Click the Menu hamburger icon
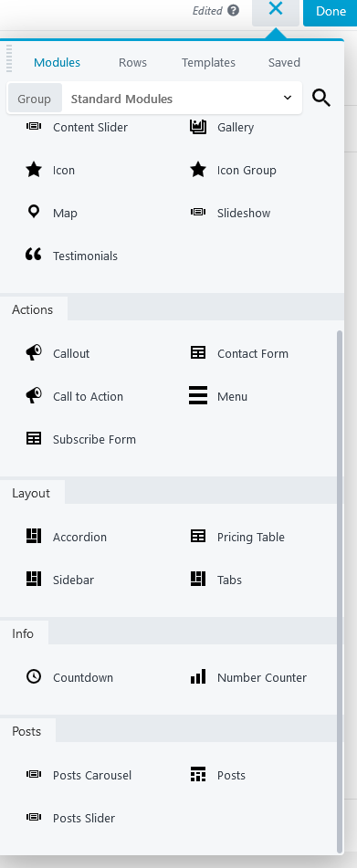357x868 pixels. point(197,396)
